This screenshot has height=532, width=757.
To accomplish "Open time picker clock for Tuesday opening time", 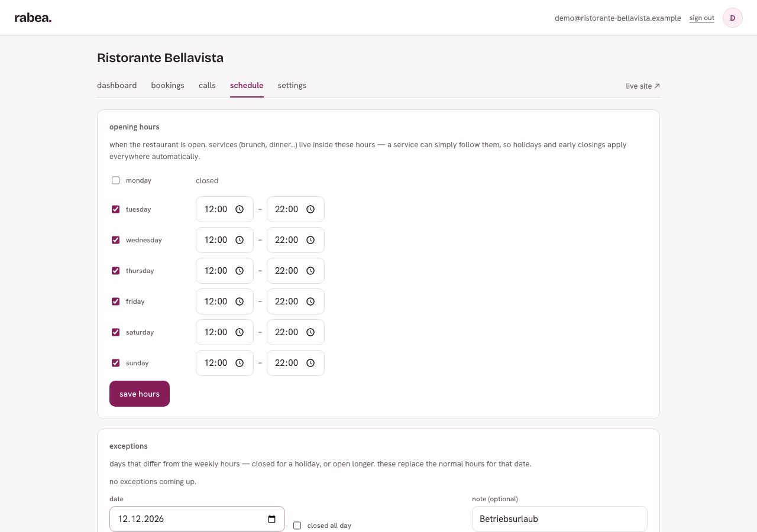I will [x=240, y=209].
